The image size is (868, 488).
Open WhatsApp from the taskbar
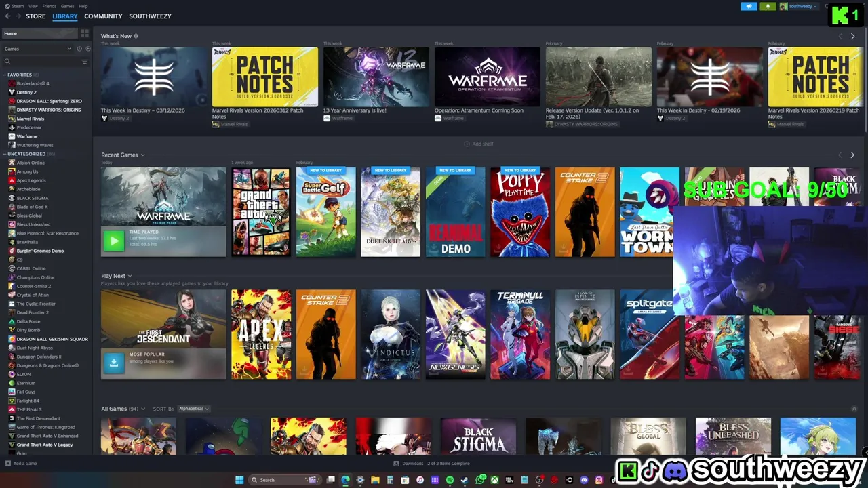pyautogui.click(x=480, y=479)
